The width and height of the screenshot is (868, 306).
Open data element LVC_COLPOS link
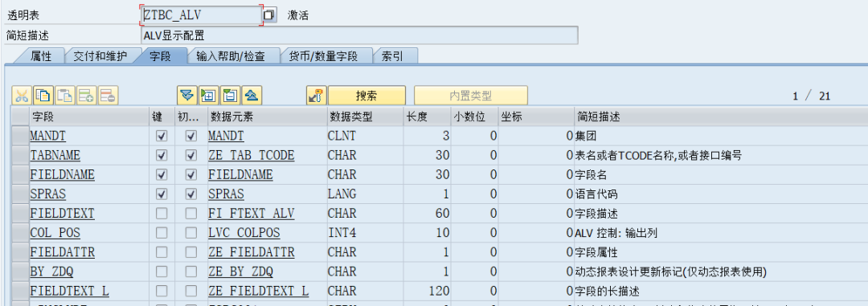(244, 233)
